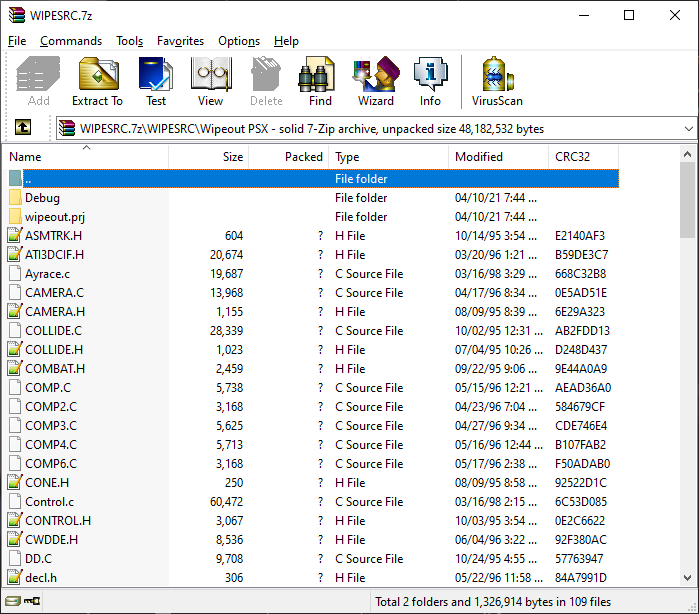Sort by the Modified column header

tap(498, 157)
